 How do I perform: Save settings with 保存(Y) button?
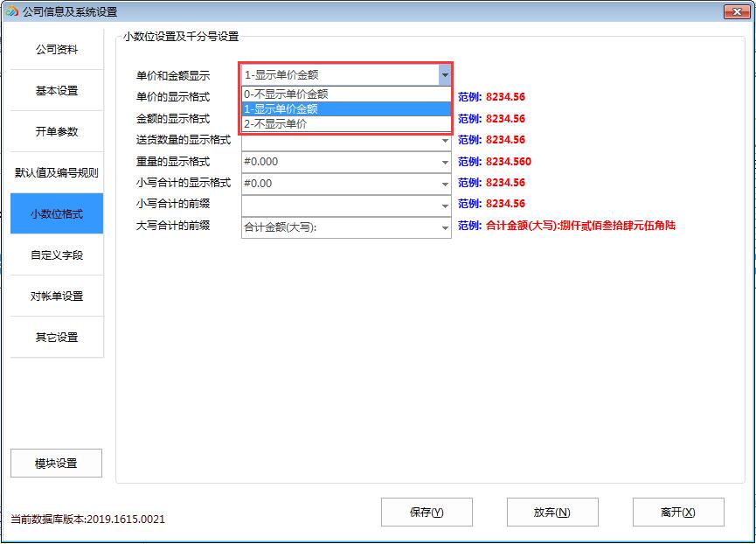tap(427, 513)
